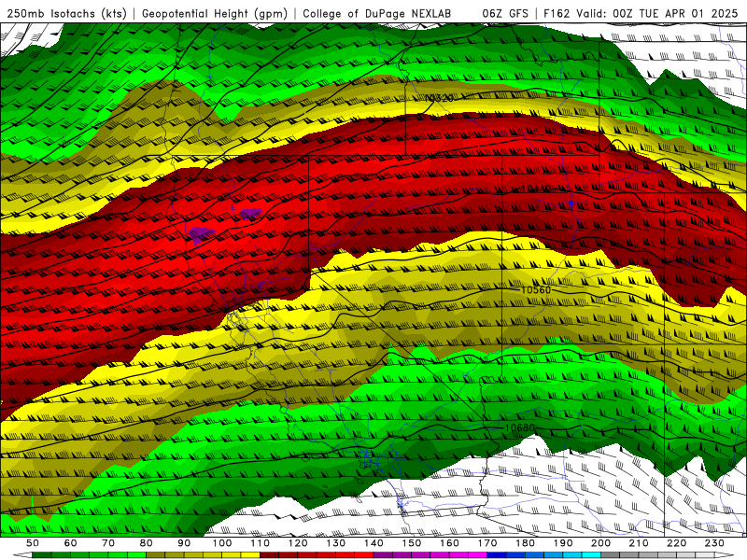The width and height of the screenshot is (747, 560).
Task: Click the 'College of DuPage NEXLAB' label
Action: point(377,14)
